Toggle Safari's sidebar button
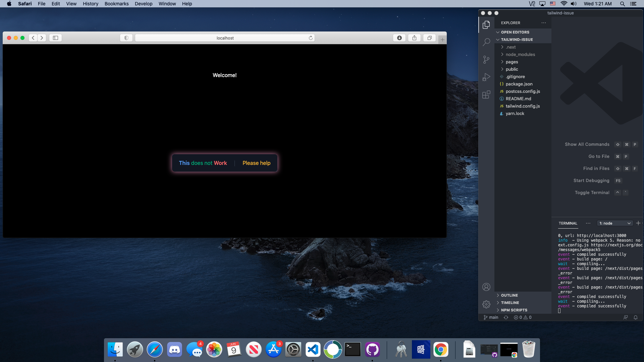 pos(55,38)
